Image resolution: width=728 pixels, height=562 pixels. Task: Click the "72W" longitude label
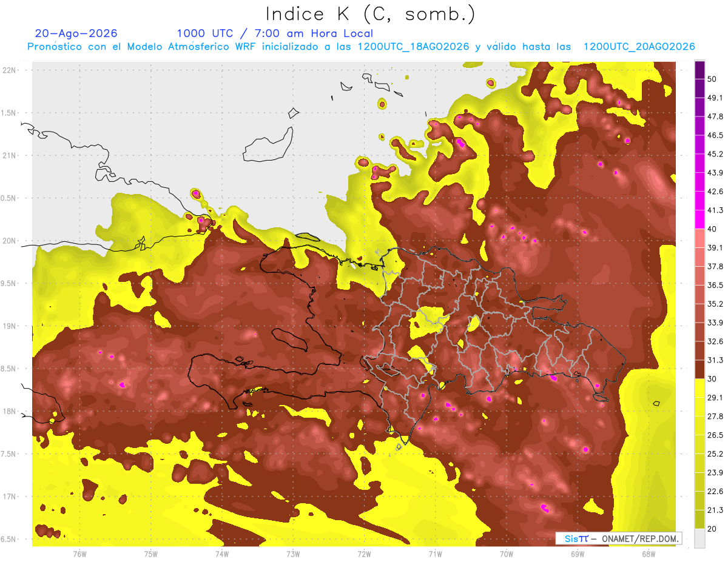364,554
